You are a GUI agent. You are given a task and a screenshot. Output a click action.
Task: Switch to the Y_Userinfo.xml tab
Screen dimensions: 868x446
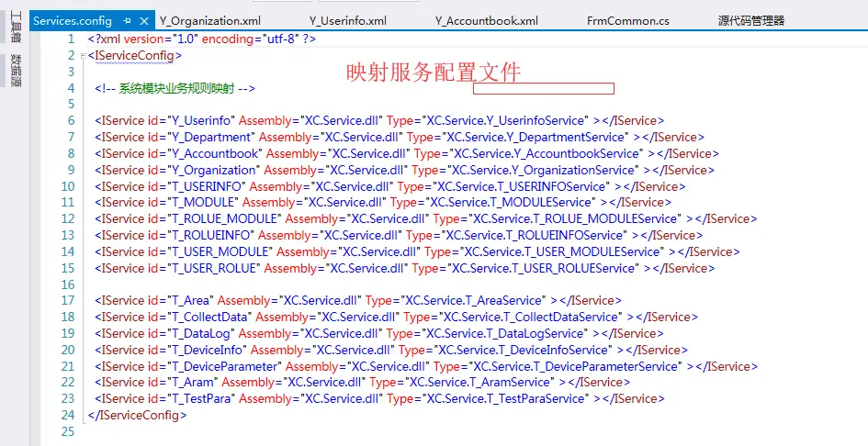(x=347, y=21)
